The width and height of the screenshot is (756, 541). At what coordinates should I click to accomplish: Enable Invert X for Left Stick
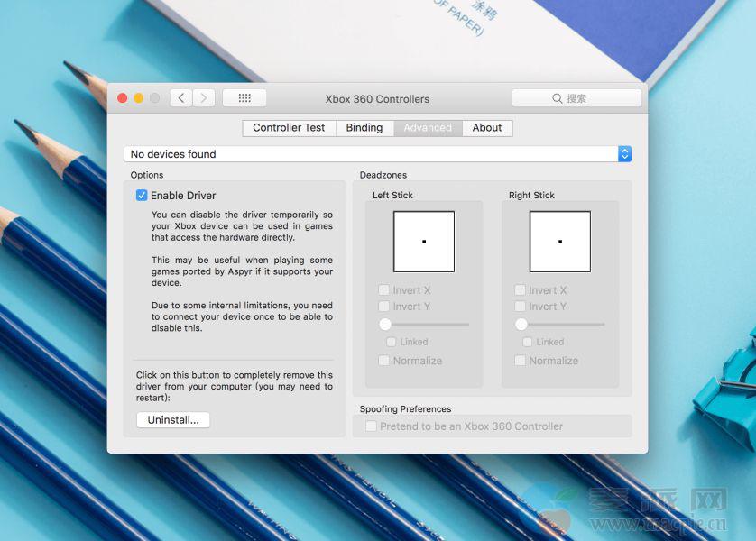tap(384, 290)
